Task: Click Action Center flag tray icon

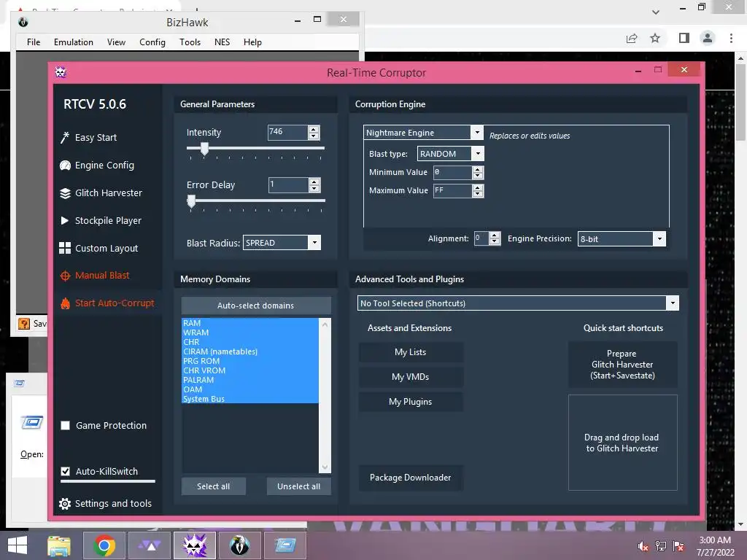Action: point(678,546)
